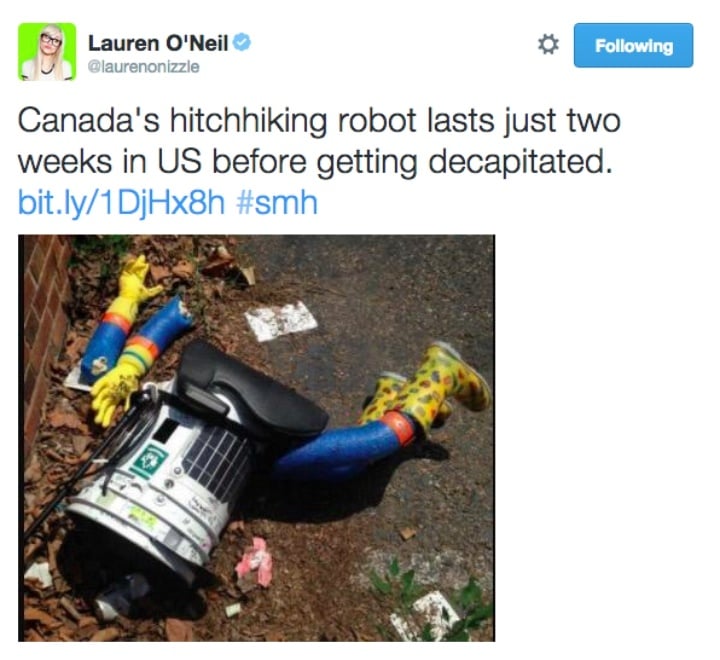
Task: Open the Lauren O'Neil name link
Action: [x=158, y=43]
